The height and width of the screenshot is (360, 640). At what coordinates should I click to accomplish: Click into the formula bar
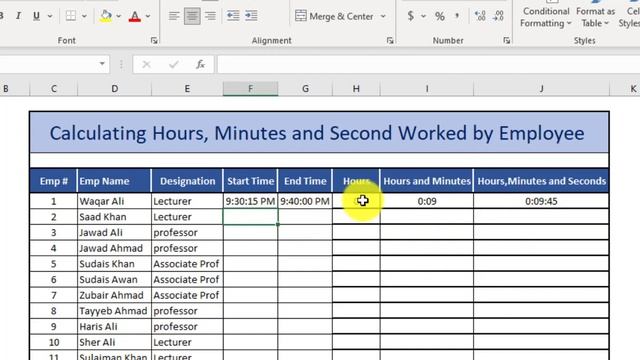point(429,64)
